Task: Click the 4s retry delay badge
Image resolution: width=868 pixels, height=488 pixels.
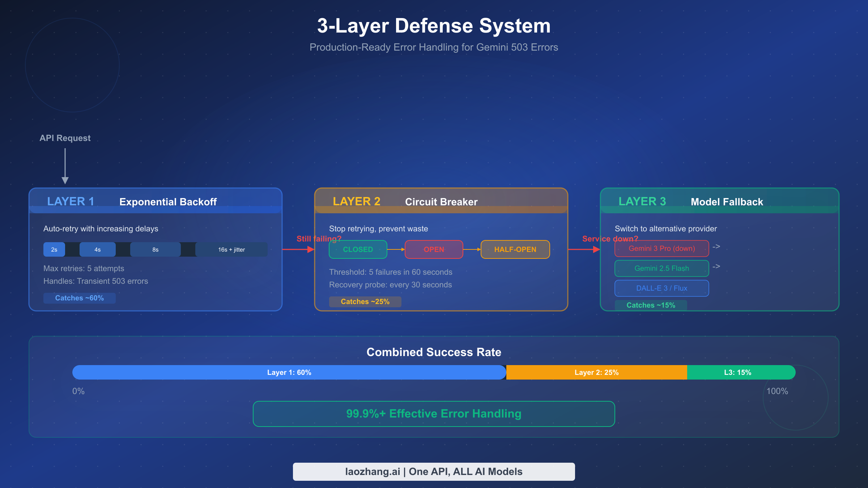Action: coord(97,249)
